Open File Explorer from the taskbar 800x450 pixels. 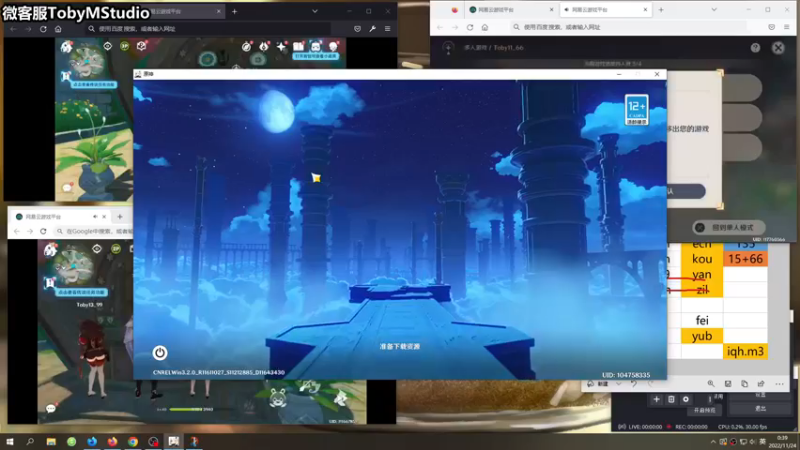pos(51,441)
